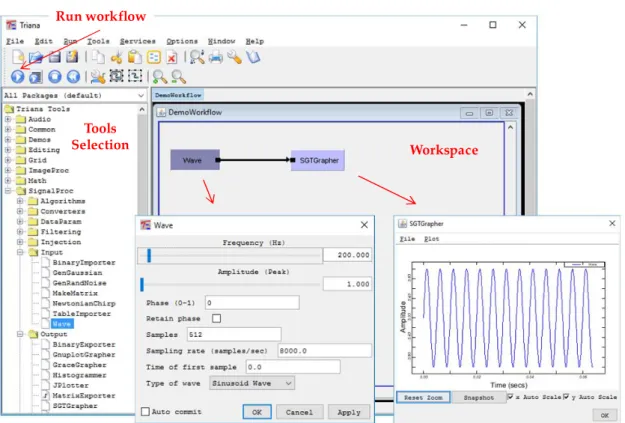Click Apply in the Wave dialog
Screen dimensions: 625x423
(349, 412)
